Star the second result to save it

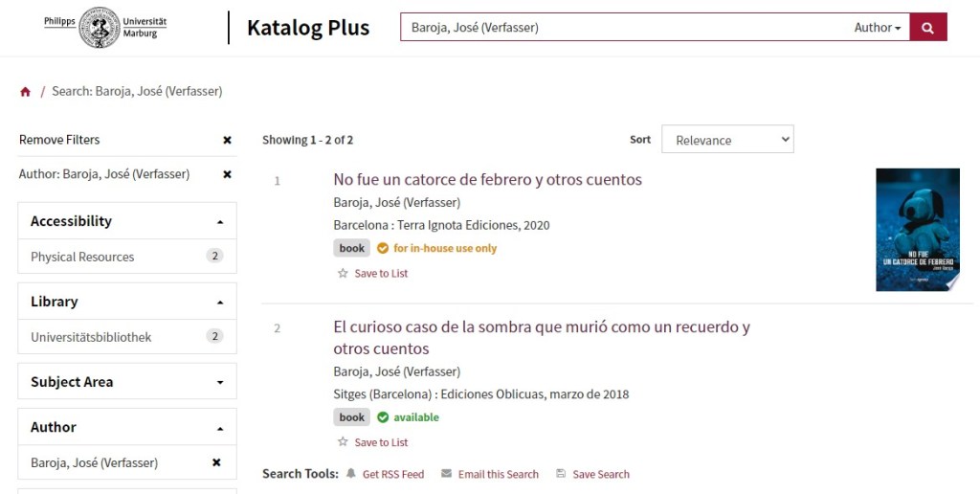[343, 442]
